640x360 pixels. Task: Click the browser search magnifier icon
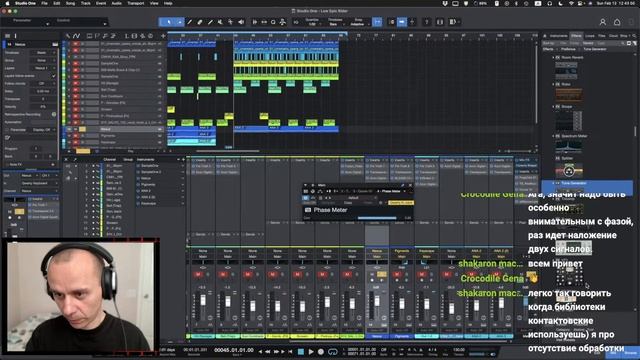pyautogui.click(x=634, y=36)
